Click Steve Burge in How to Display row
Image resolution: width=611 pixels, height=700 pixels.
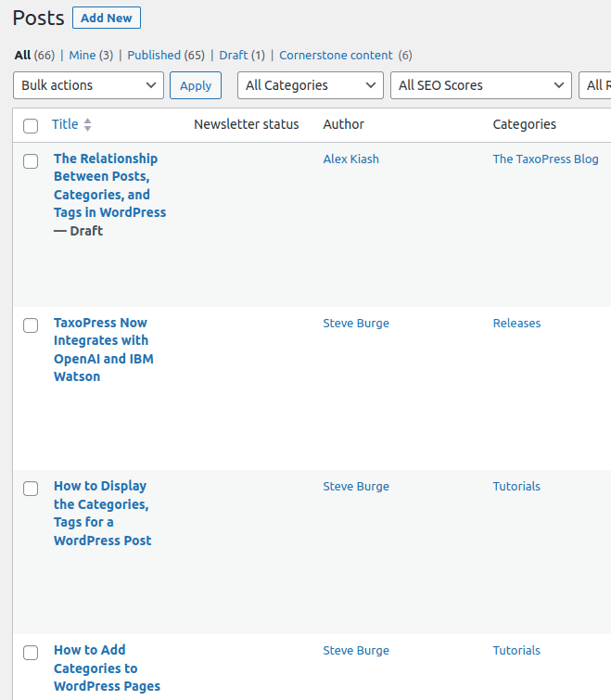(x=356, y=486)
